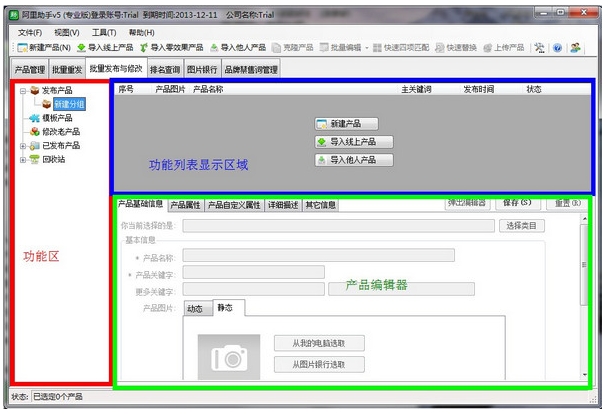Click the 产品名称 input field
Screen dimensions: 609x414
click(318, 255)
